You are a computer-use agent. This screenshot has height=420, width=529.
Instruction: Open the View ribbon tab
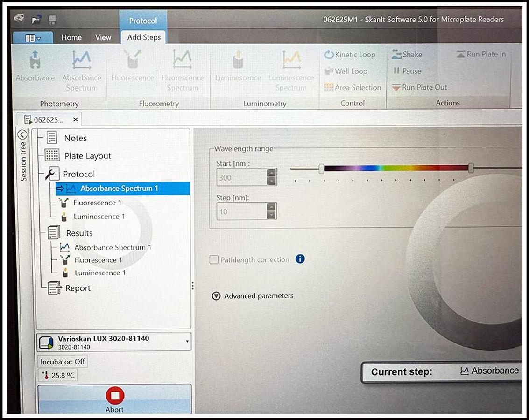click(103, 37)
